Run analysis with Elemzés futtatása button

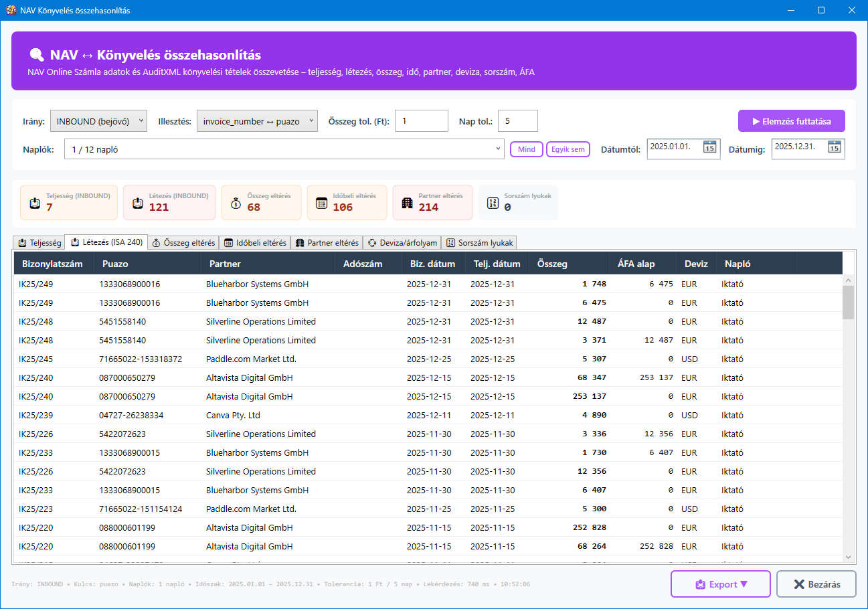pyautogui.click(x=791, y=121)
